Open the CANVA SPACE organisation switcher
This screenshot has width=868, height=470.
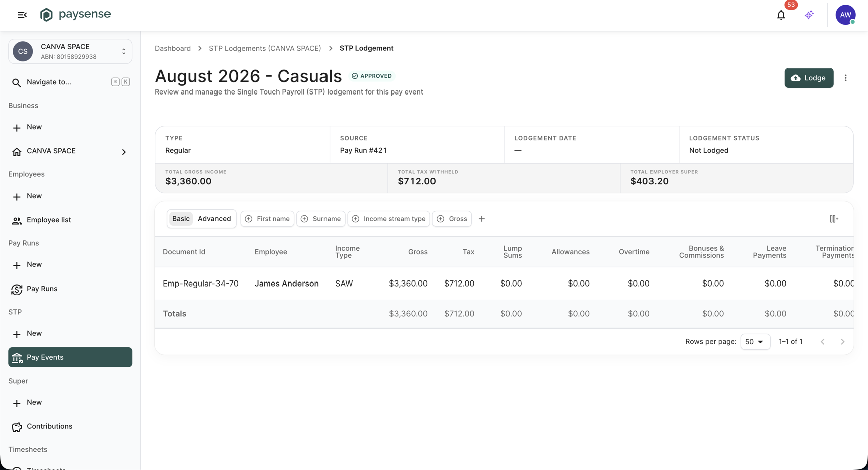pos(70,51)
